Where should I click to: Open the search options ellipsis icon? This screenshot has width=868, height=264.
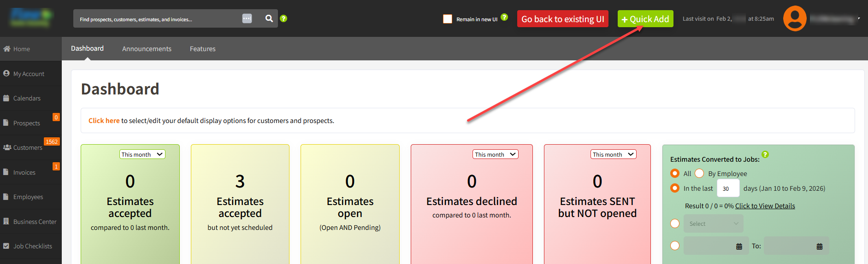[x=247, y=18]
